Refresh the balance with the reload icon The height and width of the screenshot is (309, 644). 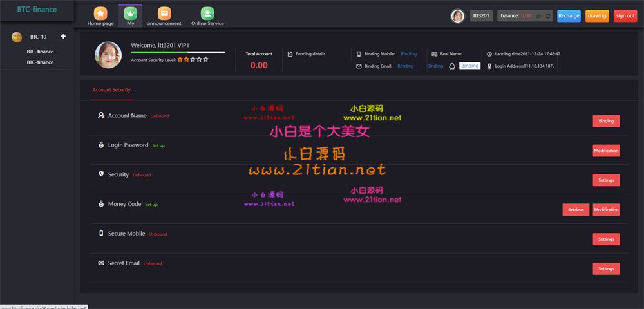coord(547,15)
